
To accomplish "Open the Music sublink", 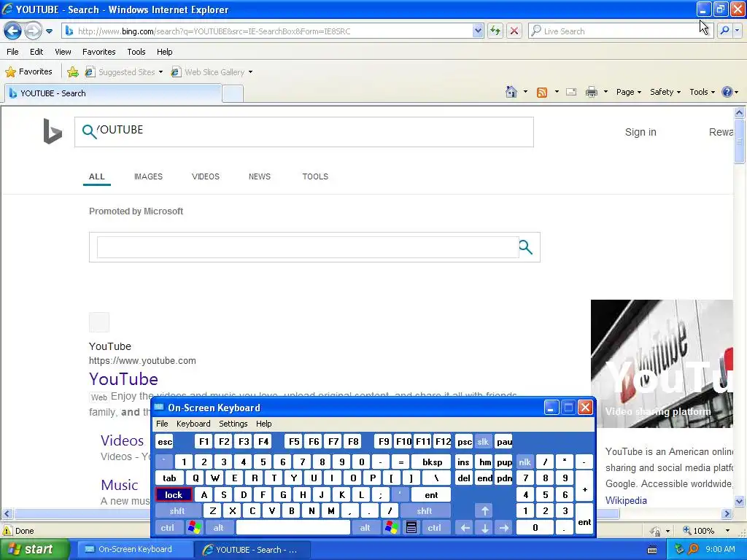I will click(x=119, y=485).
